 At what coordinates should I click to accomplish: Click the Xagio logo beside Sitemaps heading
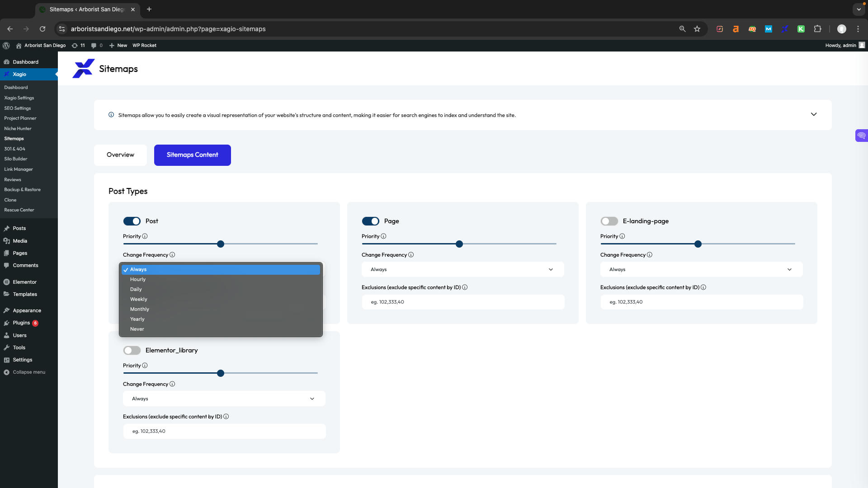click(84, 69)
